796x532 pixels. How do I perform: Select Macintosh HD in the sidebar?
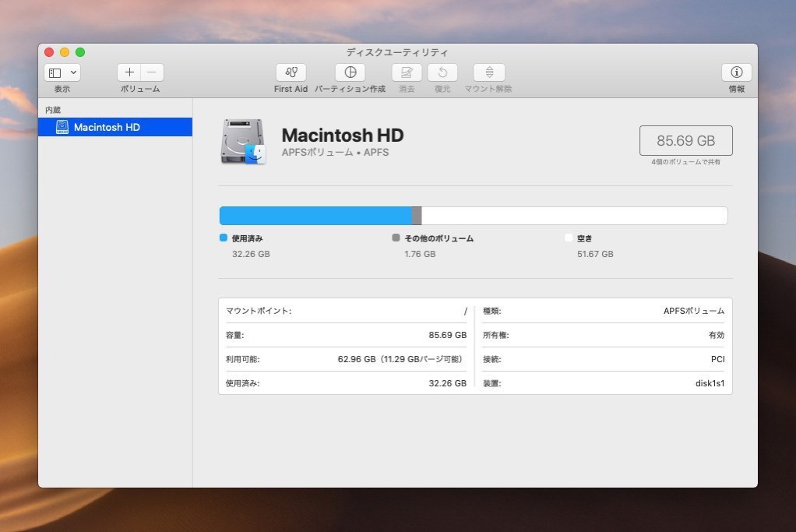pos(107,127)
